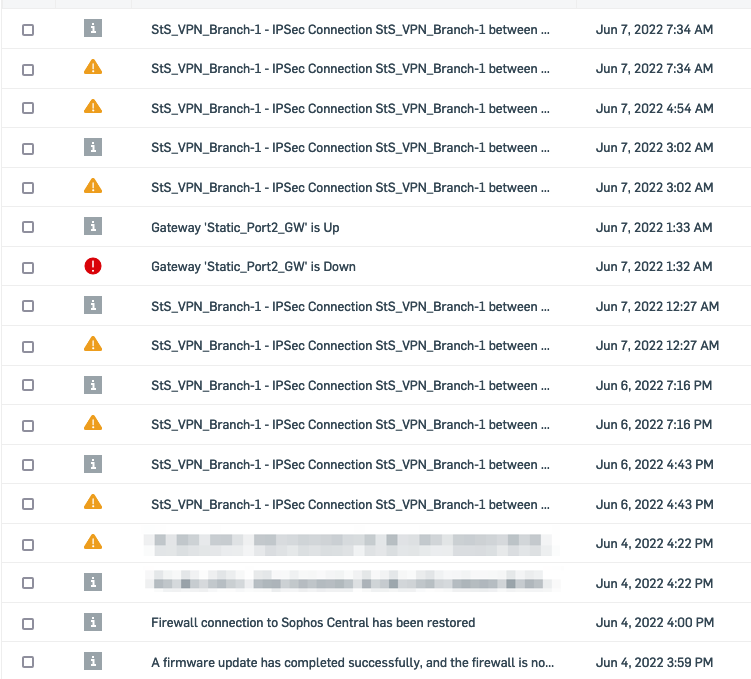Click warning icon on Jun 7 4:54 AM alert

coord(93,106)
